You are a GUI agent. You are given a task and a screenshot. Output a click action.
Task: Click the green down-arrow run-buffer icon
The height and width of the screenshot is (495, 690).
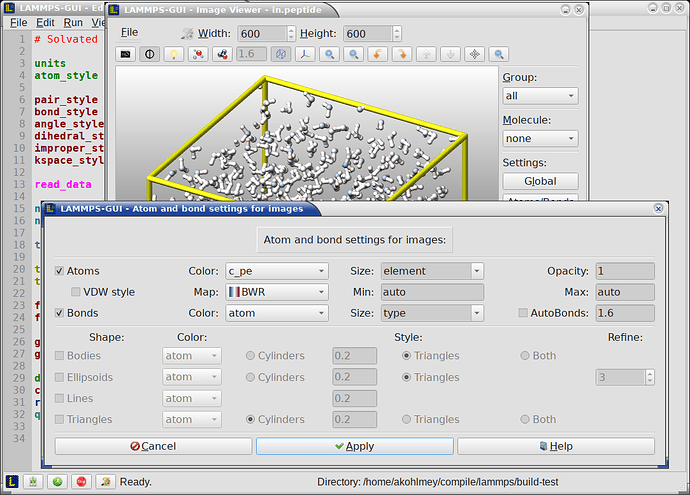coord(33,481)
